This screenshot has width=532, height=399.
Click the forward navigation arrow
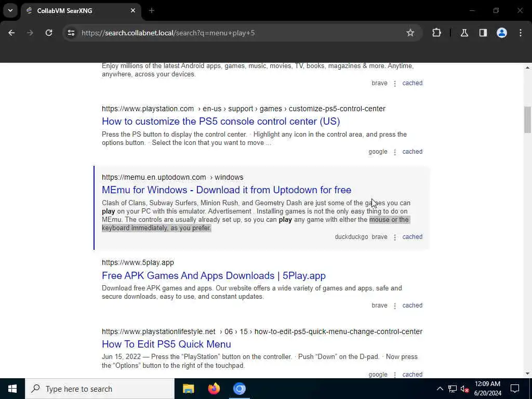click(30, 33)
